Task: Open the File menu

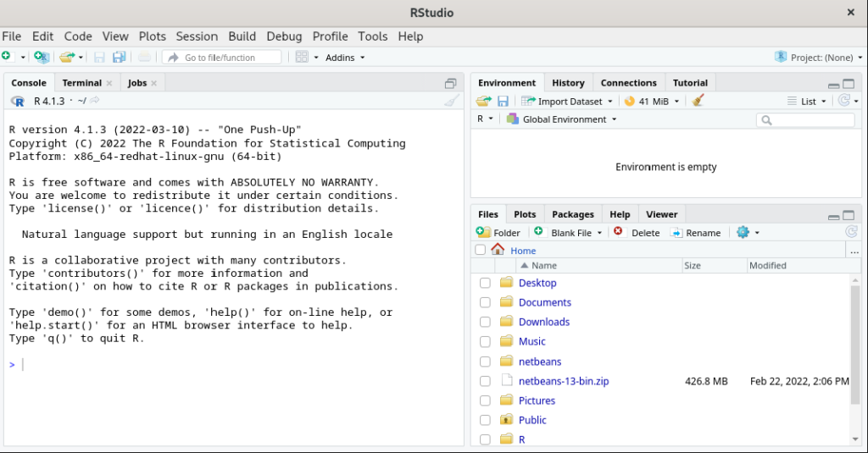Action: tap(12, 36)
